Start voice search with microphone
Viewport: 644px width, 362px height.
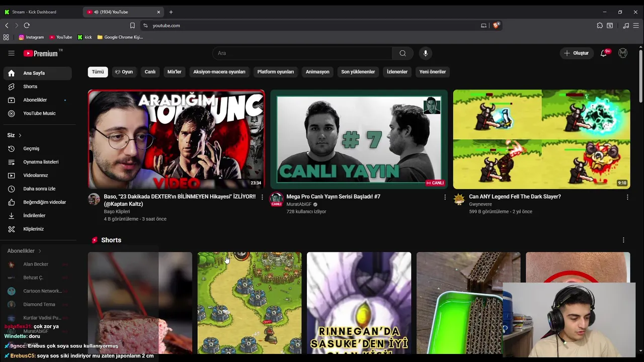[x=426, y=53]
